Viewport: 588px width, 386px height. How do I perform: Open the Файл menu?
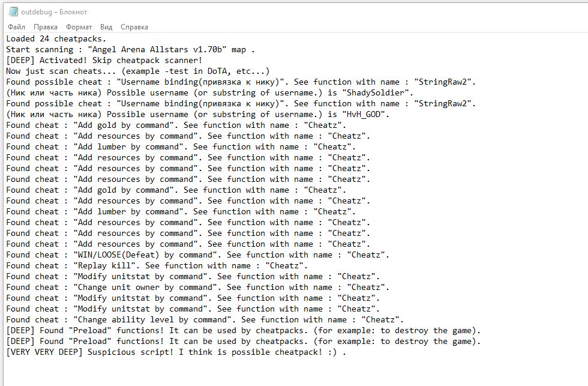(x=17, y=27)
